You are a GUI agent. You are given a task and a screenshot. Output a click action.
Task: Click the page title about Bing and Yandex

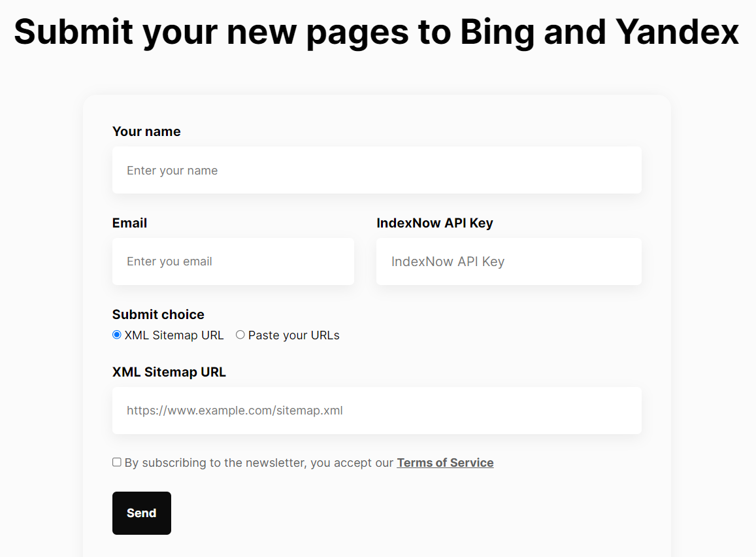point(377,31)
